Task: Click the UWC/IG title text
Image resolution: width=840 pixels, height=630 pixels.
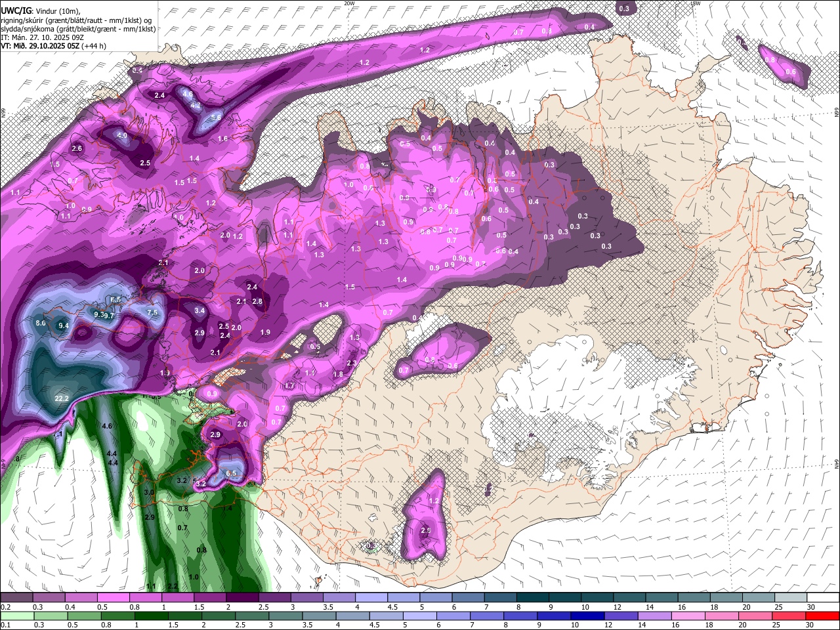Action: 15,10
